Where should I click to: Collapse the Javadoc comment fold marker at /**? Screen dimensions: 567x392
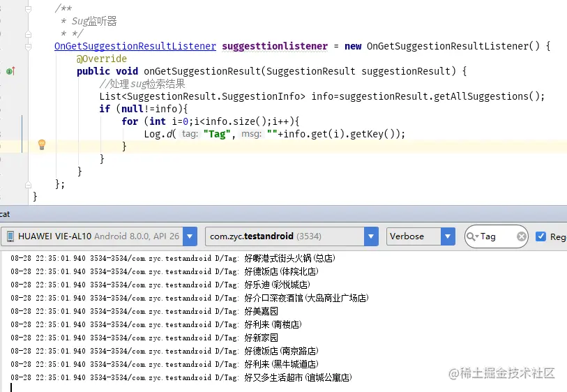(28, 9)
